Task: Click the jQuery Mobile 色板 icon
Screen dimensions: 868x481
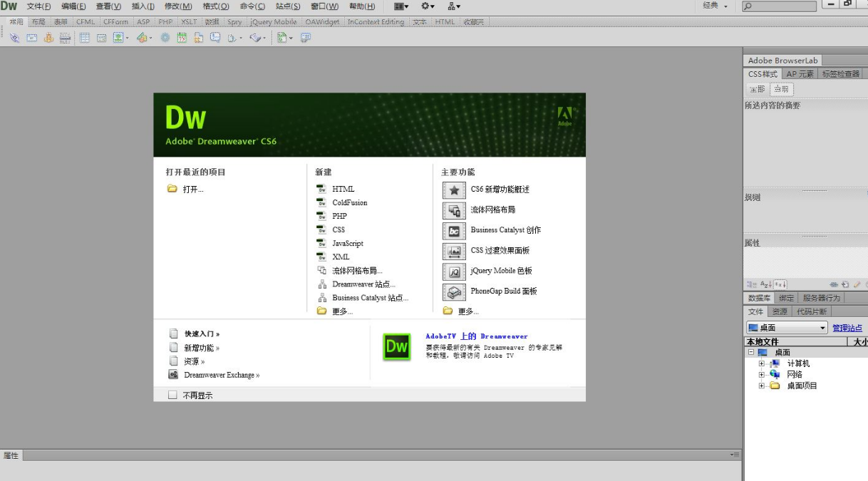Action: click(454, 271)
